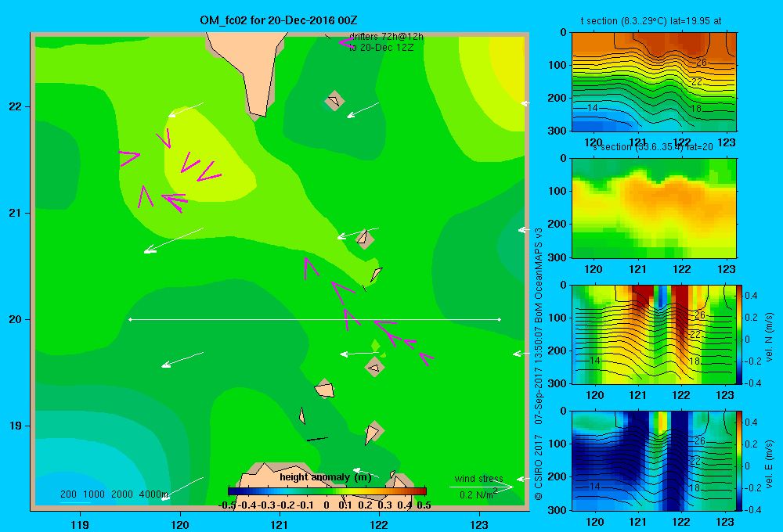Click the '0.2 N/m²' wind stress scale value
Image resolution: width=783 pixels, height=532 pixels.
coord(478,494)
